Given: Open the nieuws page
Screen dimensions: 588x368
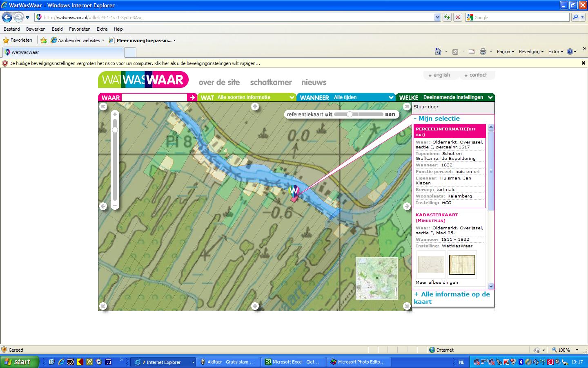Looking at the screenshot, I should (x=314, y=82).
